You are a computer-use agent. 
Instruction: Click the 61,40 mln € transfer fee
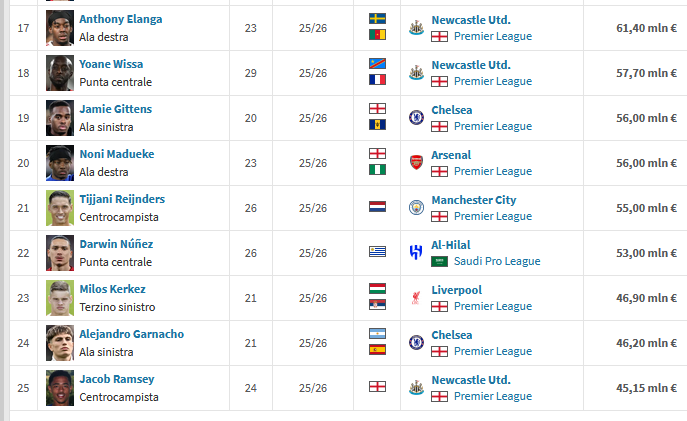pos(646,28)
